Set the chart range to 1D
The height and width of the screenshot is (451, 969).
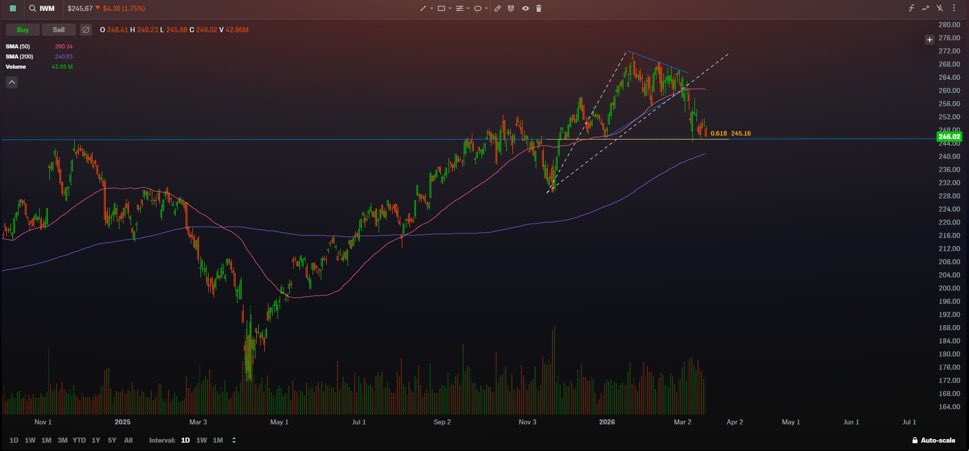point(14,440)
